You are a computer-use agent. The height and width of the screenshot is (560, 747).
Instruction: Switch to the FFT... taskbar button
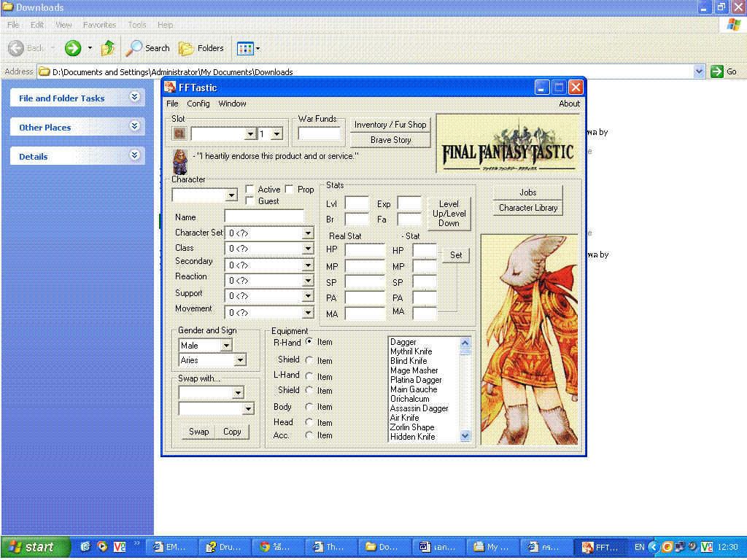[600, 547]
